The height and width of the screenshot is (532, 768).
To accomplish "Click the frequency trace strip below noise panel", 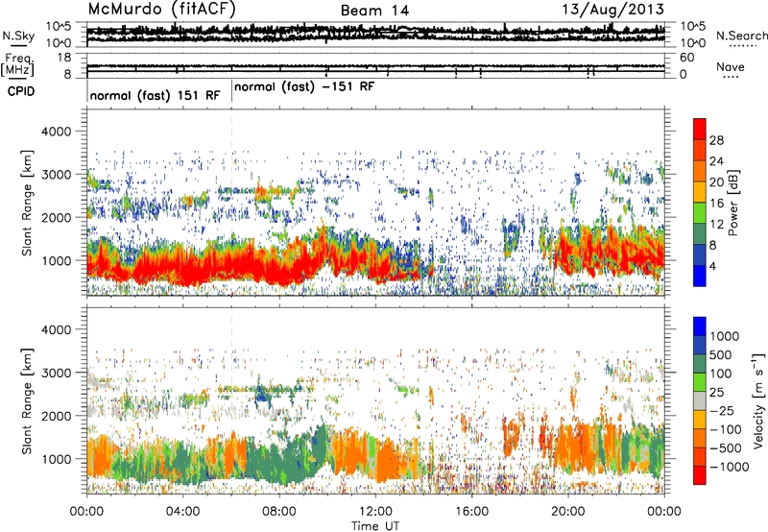I will pyautogui.click(x=375, y=65).
